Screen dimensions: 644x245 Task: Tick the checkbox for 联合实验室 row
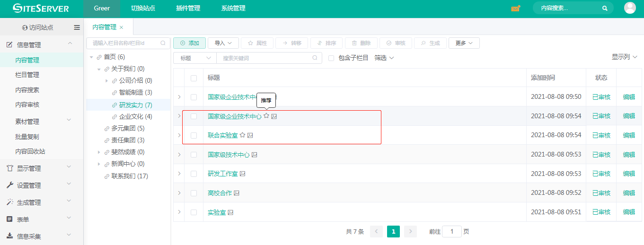click(194, 135)
